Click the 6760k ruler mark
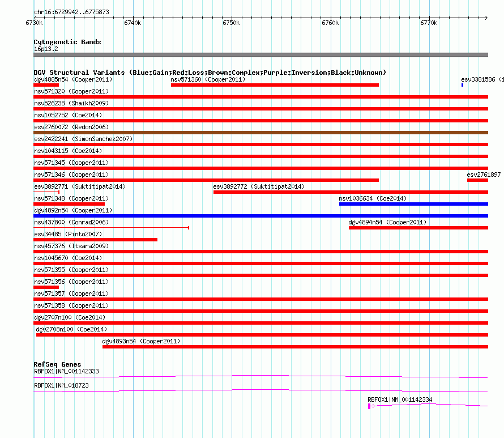Viewport: 504px width, 438px height. click(330, 23)
